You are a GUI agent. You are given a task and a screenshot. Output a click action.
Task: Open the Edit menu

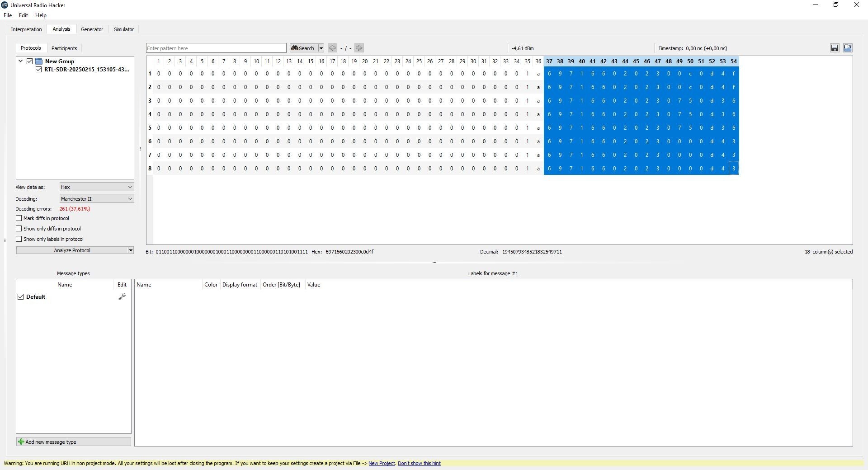click(x=24, y=15)
